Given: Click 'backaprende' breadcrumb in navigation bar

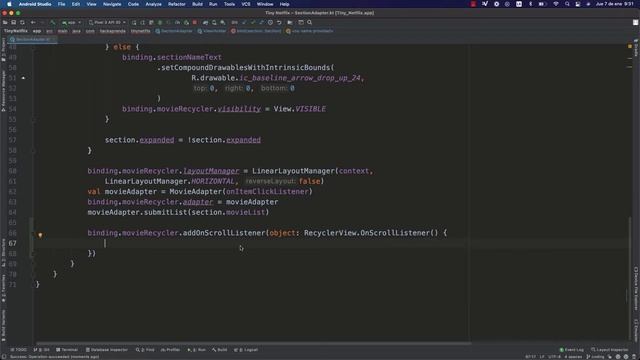Looking at the screenshot, I should click(113, 31).
